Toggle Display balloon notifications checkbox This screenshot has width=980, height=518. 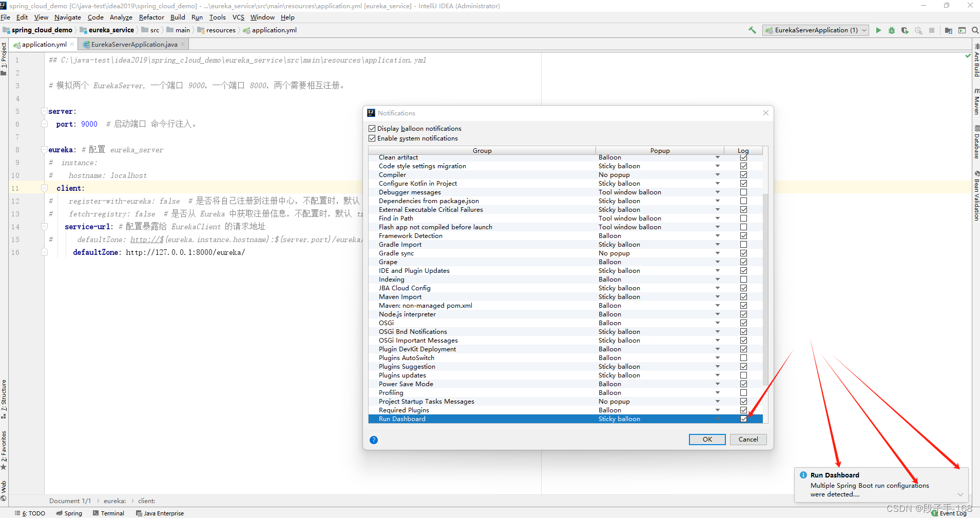372,128
